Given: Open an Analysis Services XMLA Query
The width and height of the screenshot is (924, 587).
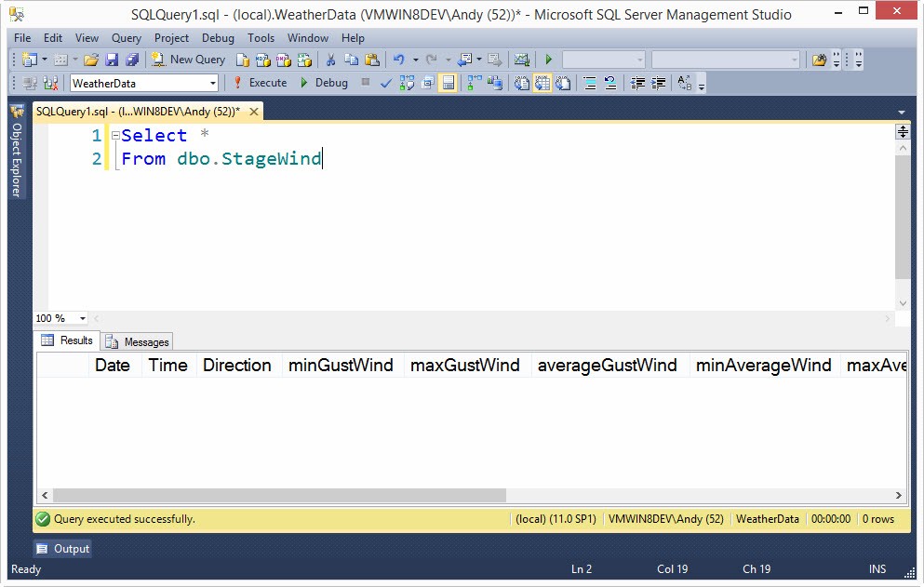Looking at the screenshot, I should coord(304,60).
